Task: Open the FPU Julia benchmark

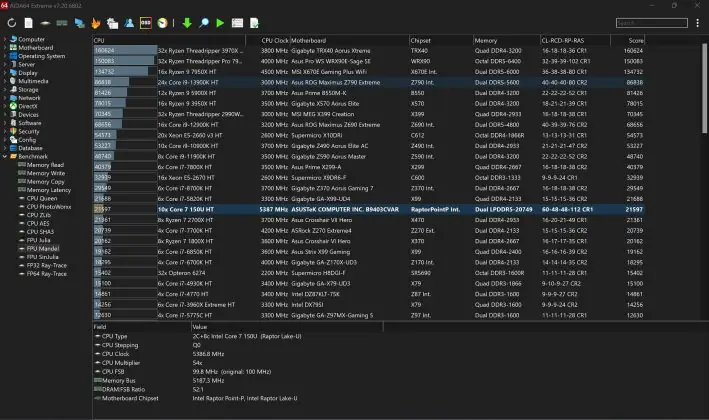Action: 38,240
